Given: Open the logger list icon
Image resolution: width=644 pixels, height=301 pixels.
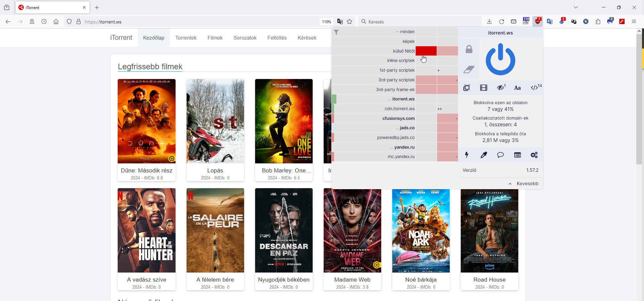Looking at the screenshot, I should (x=518, y=155).
